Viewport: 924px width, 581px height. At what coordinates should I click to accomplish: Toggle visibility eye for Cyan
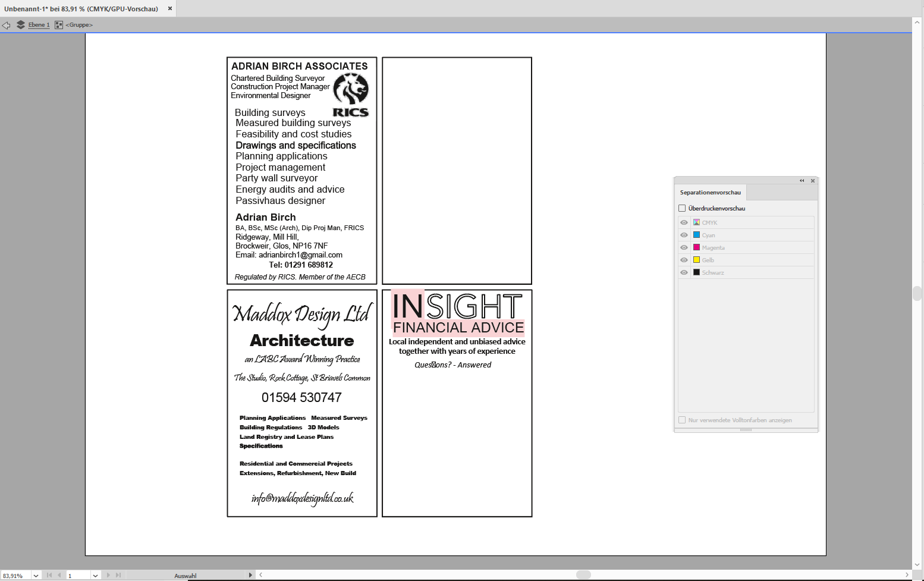[684, 235]
